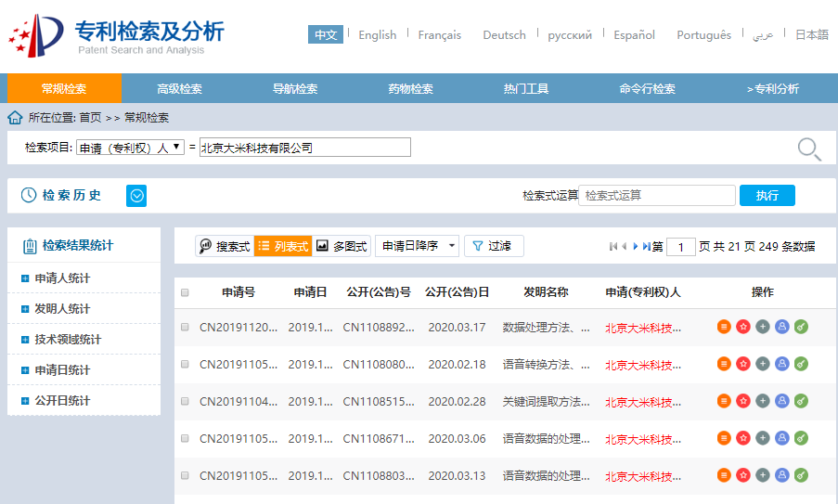Click the home icon in the breadcrumb
Viewport: 838px width, 504px height.
(x=15, y=118)
